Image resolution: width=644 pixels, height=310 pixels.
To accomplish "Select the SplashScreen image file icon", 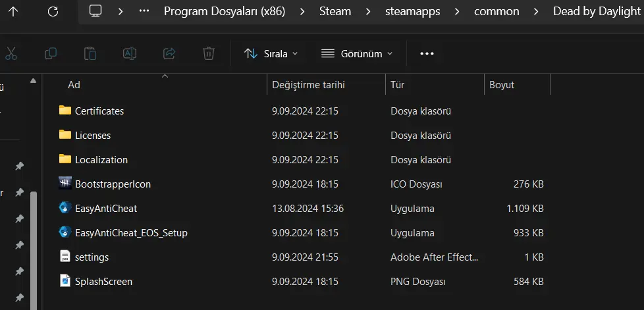I will [x=65, y=281].
